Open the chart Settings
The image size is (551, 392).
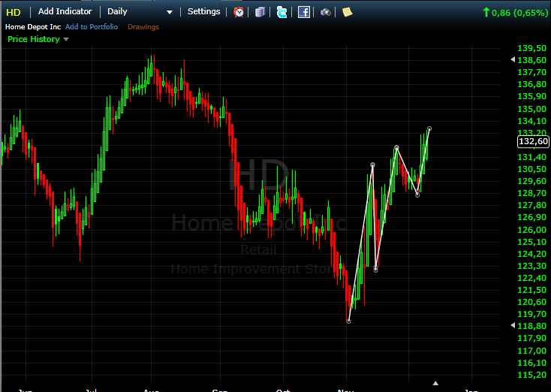click(x=204, y=11)
